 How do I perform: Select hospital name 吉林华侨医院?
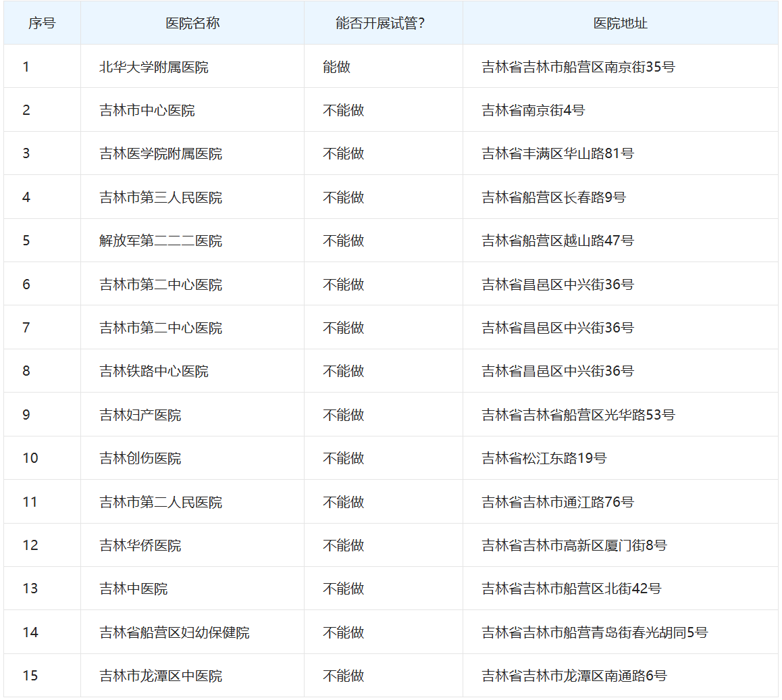click(x=140, y=545)
